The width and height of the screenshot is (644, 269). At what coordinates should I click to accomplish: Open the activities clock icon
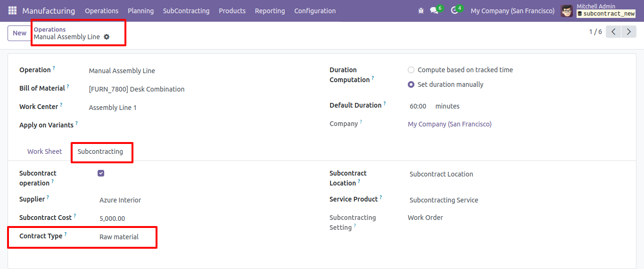(454, 10)
